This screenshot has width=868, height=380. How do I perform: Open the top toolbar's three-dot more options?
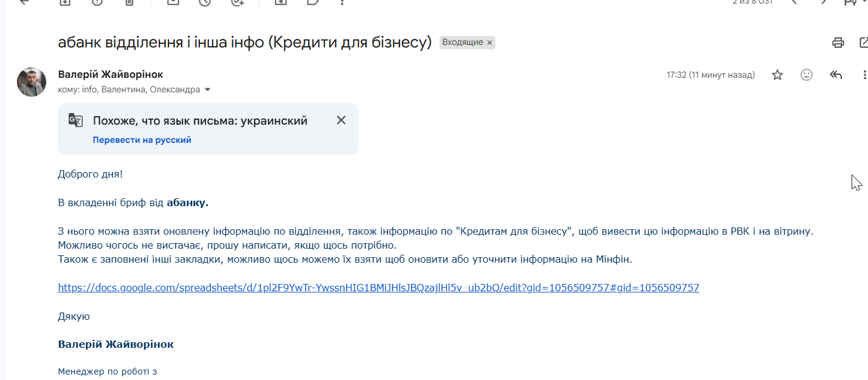point(342,2)
